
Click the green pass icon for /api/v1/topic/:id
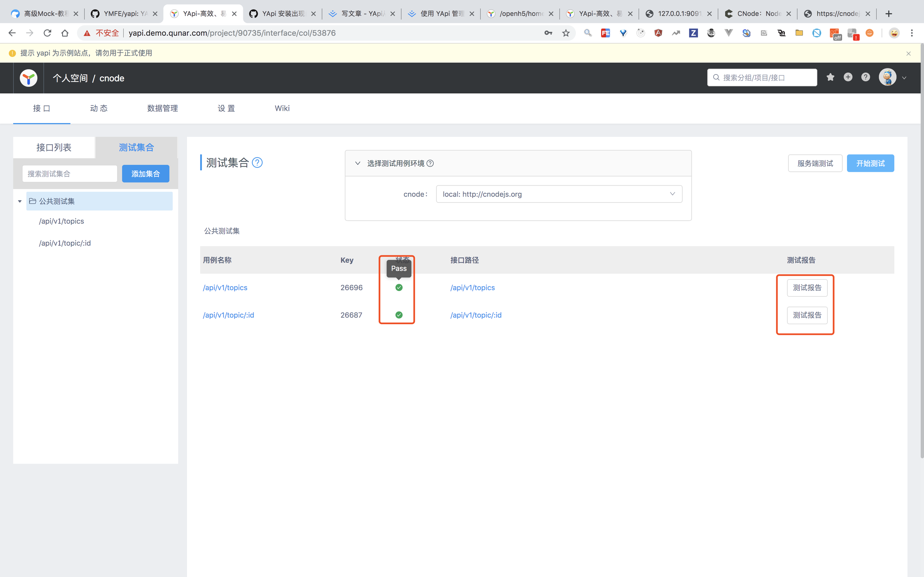(x=399, y=315)
